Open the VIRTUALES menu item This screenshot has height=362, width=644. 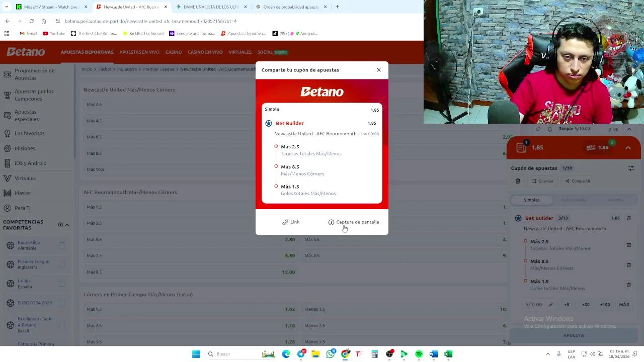point(240,52)
